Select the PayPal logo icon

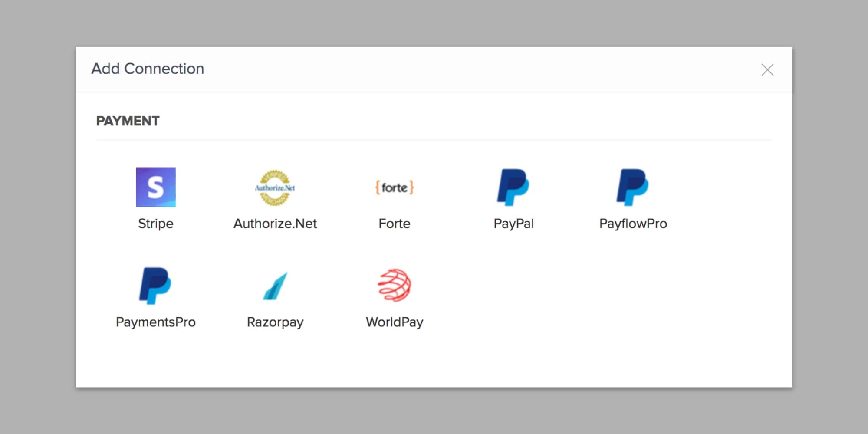click(x=513, y=187)
